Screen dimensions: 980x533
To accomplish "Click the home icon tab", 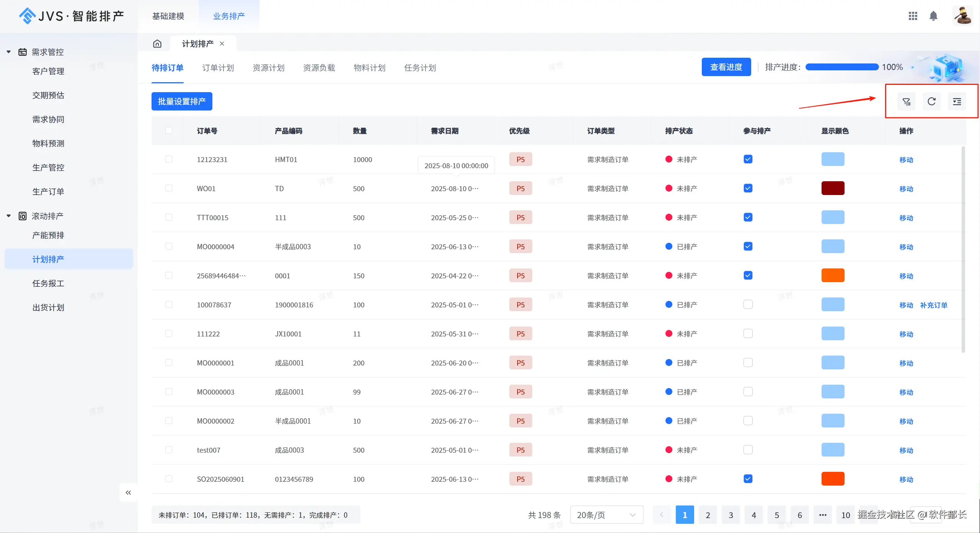I will (157, 44).
